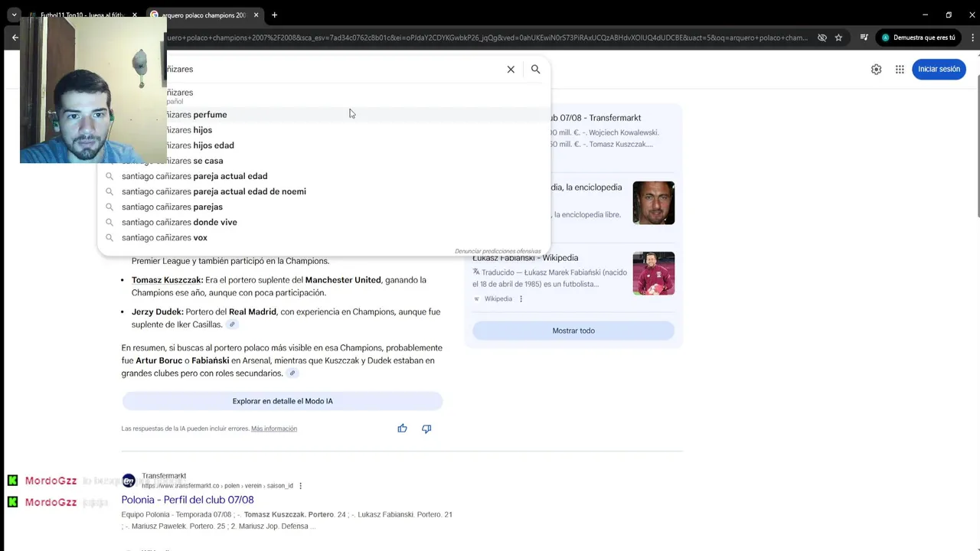Click the Google search text field
The width and height of the screenshot is (980, 551).
[334, 69]
